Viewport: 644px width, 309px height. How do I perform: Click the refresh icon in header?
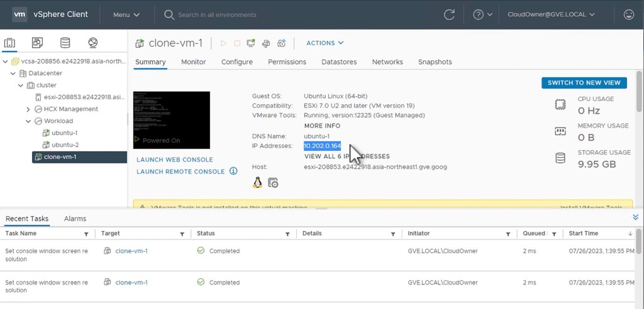[449, 14]
